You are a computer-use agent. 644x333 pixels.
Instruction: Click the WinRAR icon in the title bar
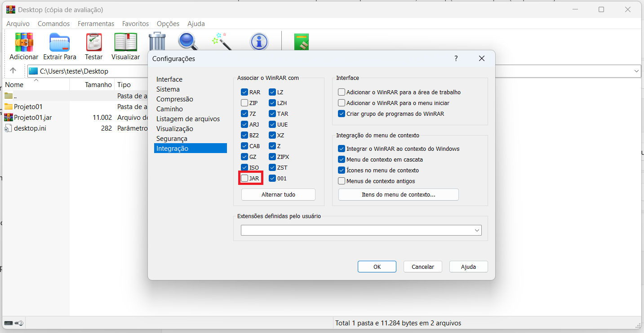(x=11, y=9)
